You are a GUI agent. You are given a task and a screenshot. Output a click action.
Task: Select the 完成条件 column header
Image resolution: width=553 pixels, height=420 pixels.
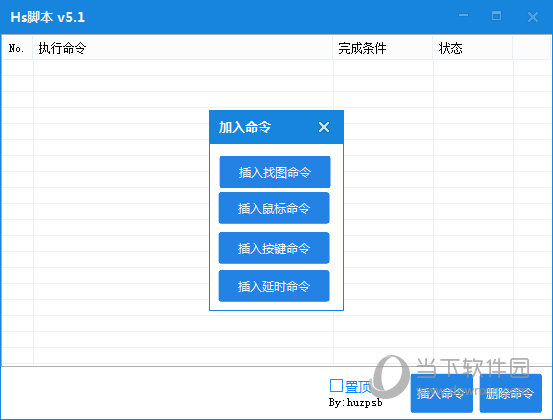383,48
